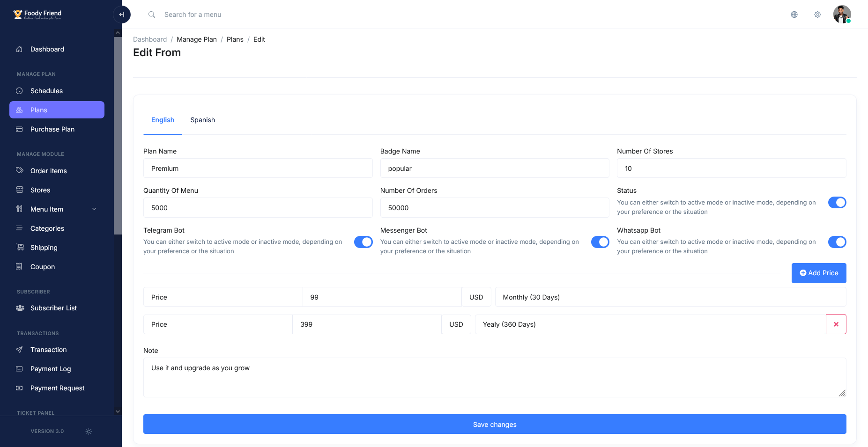
Task: Toggle the plan Status switch
Action: tap(837, 203)
